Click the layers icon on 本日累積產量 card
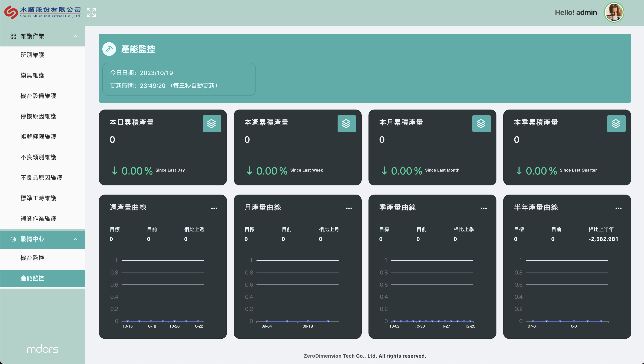Viewport: 644px width, 364px height. click(x=212, y=124)
